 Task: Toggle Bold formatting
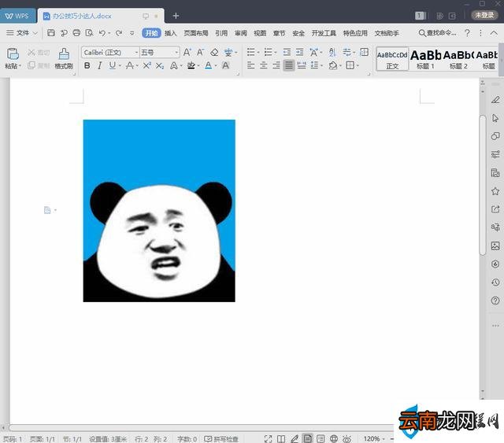[x=87, y=65]
